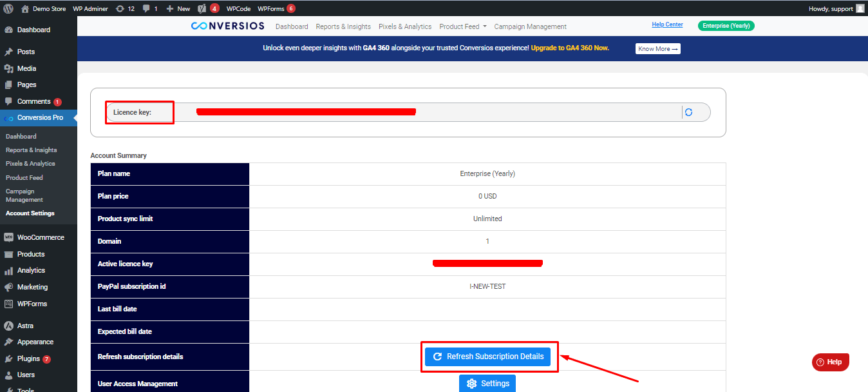
Task: Click the WPForms icon in sidebar
Action: pyautogui.click(x=9, y=304)
